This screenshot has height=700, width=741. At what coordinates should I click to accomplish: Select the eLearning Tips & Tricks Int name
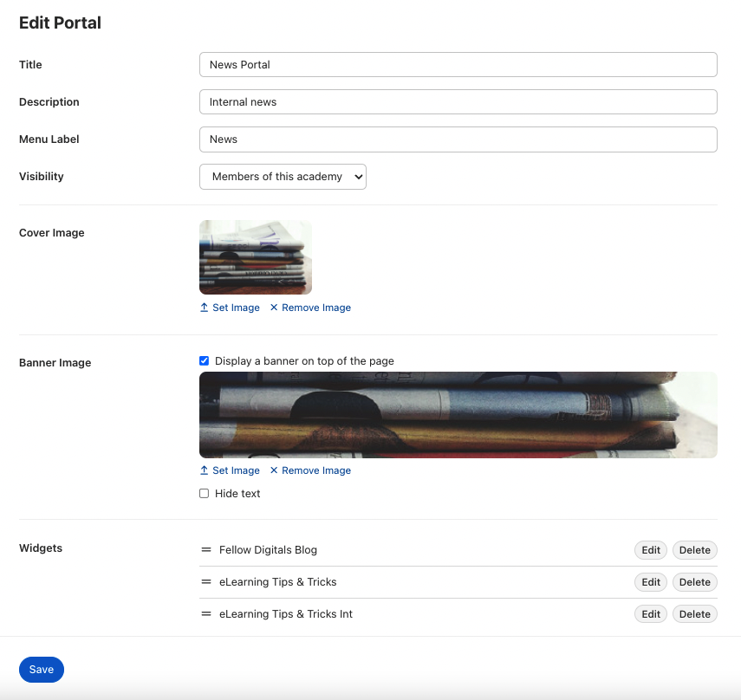(286, 614)
